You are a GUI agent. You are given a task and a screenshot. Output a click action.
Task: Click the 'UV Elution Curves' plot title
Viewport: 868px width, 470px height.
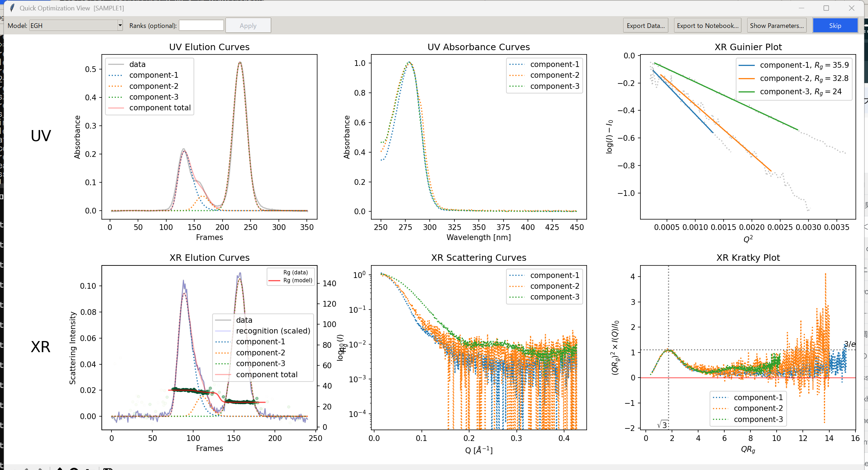209,47
